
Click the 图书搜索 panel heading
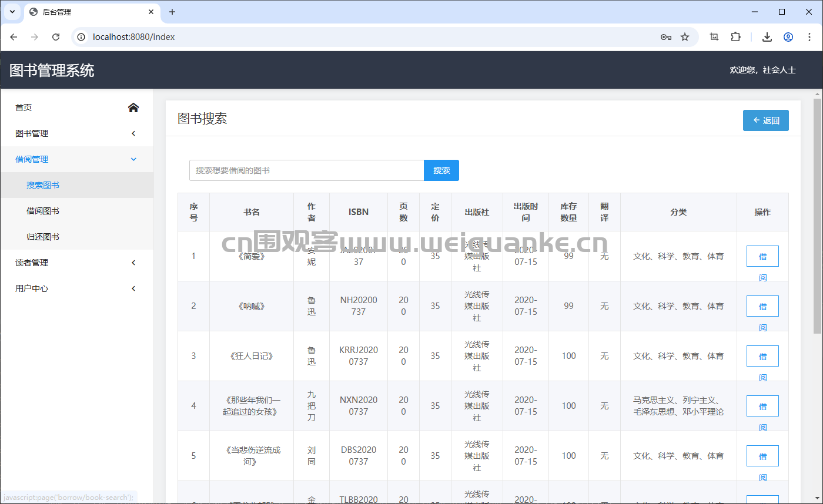(202, 119)
